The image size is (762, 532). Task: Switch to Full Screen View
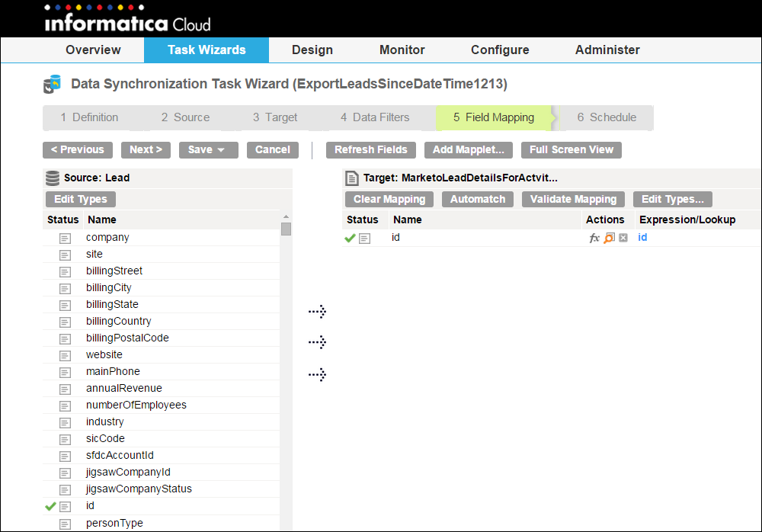571,150
